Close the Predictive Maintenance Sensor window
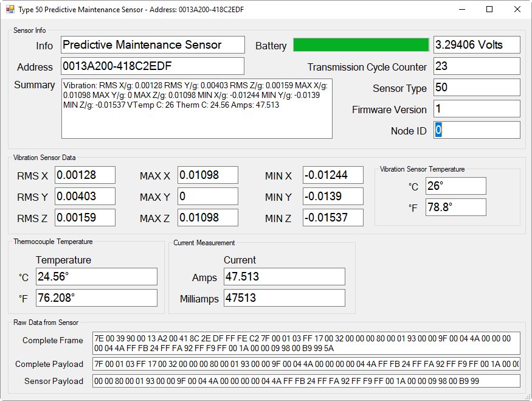532x401 pixels. tap(517, 9)
